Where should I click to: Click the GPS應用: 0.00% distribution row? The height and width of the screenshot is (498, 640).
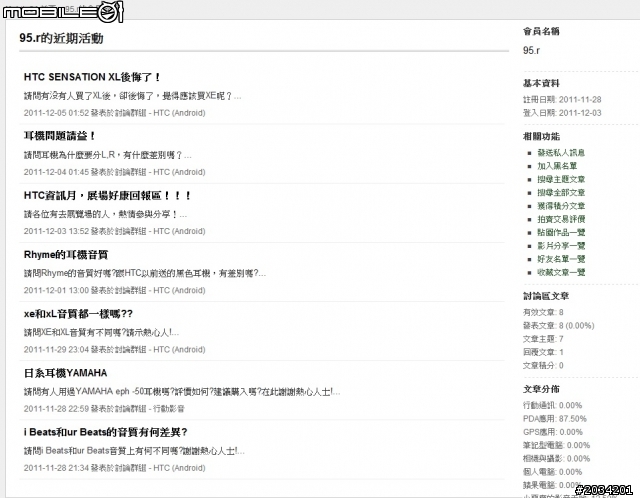pyautogui.click(x=553, y=432)
